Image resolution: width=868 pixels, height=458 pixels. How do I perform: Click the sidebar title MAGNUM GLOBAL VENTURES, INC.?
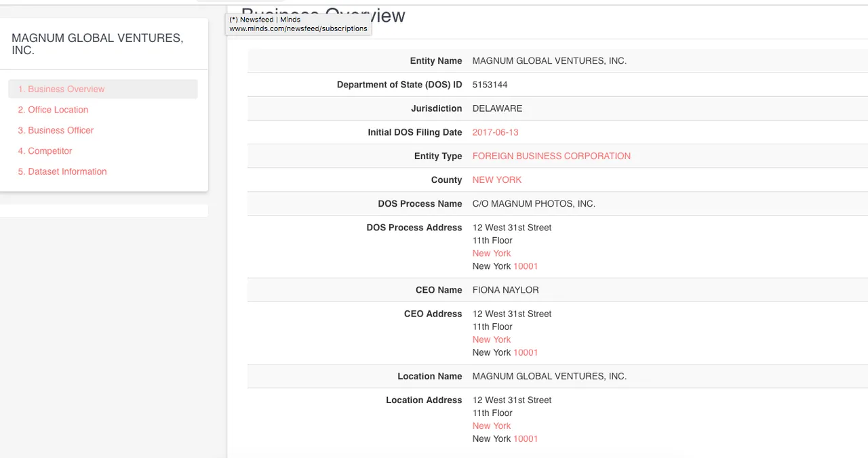(97, 44)
